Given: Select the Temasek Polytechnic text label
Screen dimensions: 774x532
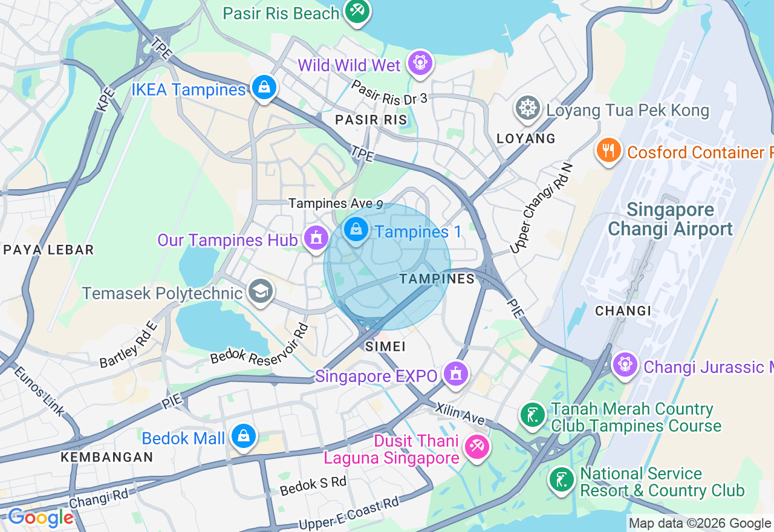Looking at the screenshot, I should 162,294.
